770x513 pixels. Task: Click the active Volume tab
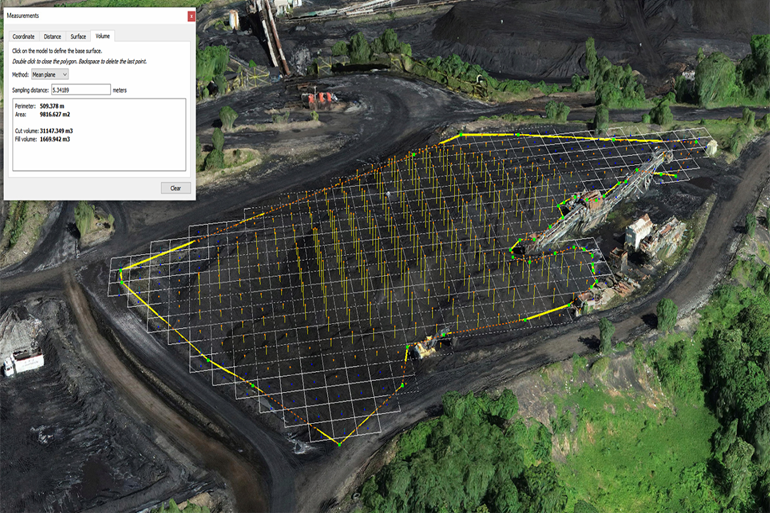click(x=103, y=36)
